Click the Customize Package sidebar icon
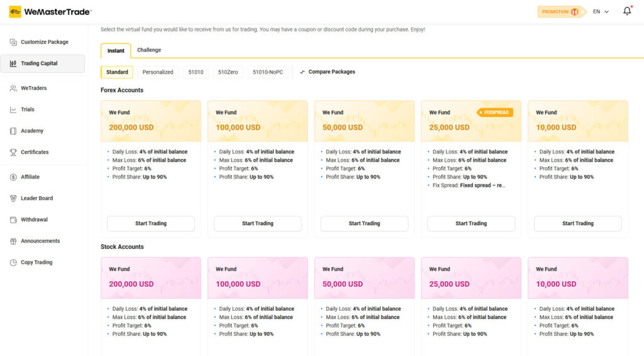This screenshot has height=356, width=644. [13, 42]
